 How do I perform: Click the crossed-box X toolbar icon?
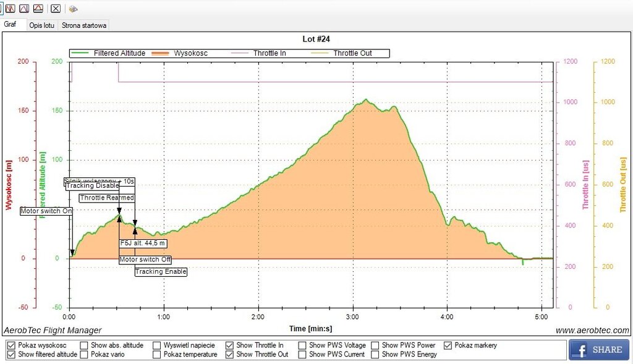point(56,9)
